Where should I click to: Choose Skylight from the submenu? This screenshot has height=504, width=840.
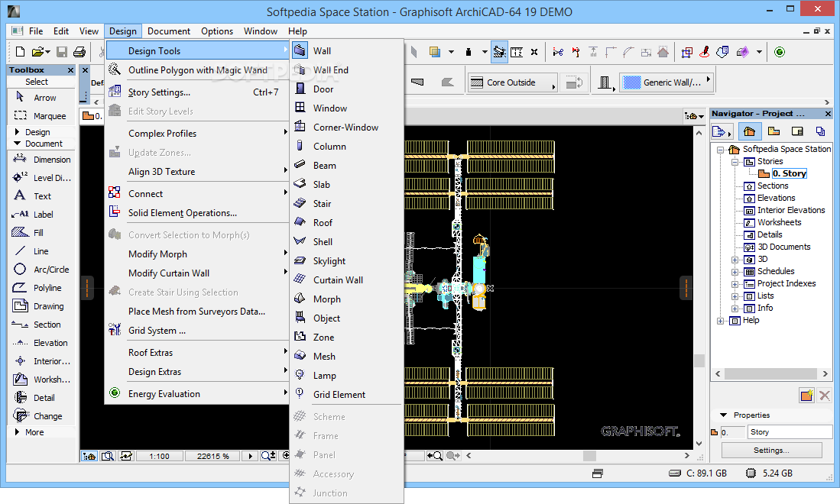click(346, 260)
